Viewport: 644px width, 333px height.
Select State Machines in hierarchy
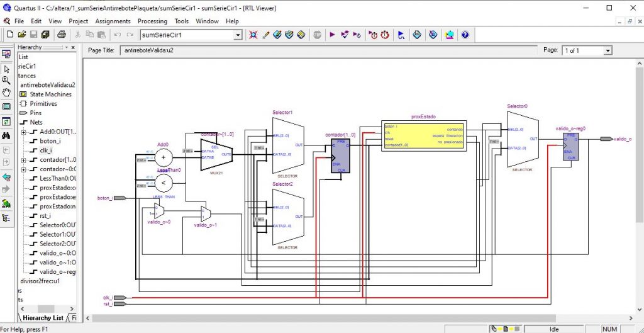(x=50, y=94)
